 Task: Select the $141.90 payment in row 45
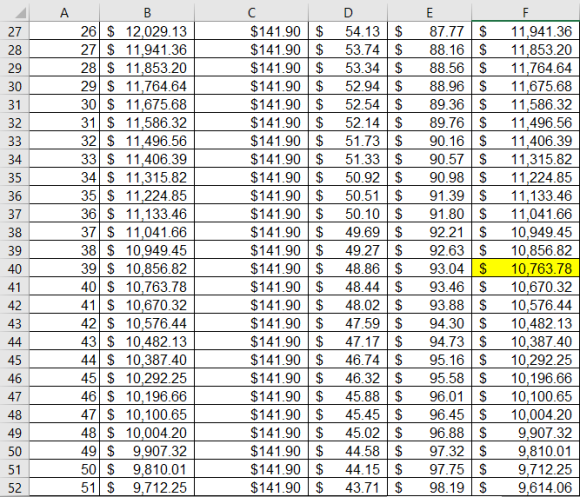252,360
